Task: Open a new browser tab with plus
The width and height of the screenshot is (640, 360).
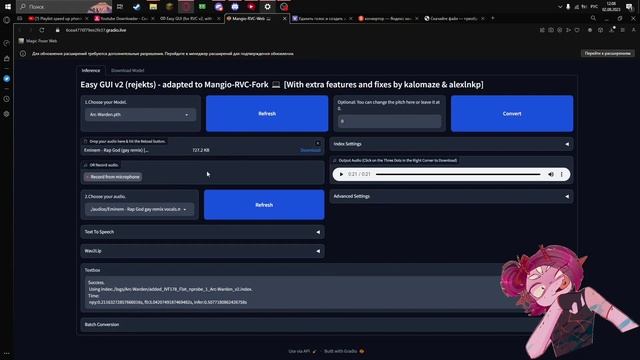Action: click(x=493, y=18)
